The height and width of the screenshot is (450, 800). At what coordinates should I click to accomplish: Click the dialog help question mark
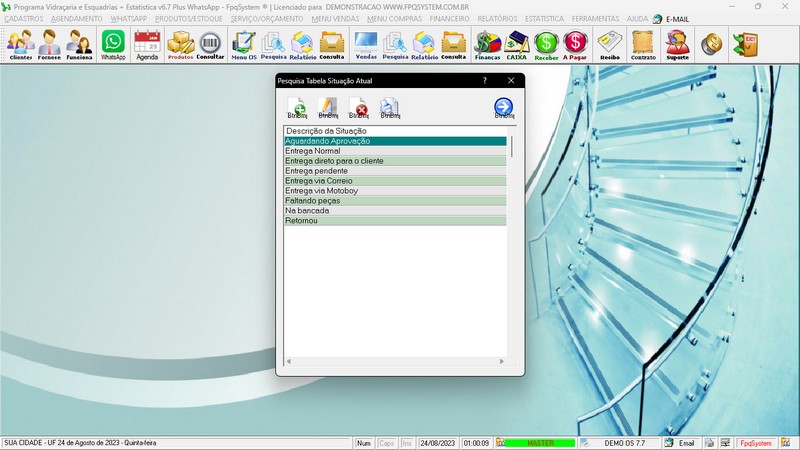[485, 80]
